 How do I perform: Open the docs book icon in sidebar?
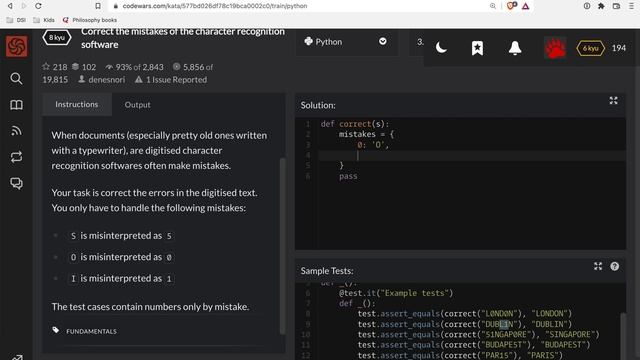pyautogui.click(x=16, y=105)
